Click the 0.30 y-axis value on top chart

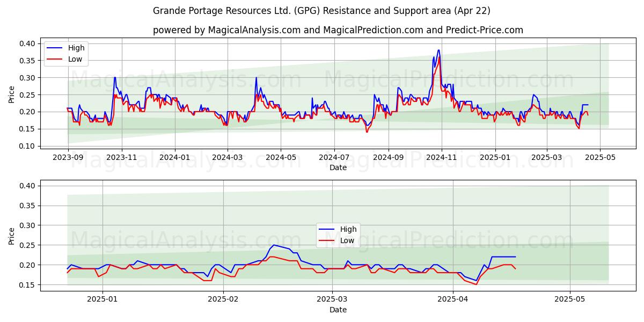click(x=27, y=78)
